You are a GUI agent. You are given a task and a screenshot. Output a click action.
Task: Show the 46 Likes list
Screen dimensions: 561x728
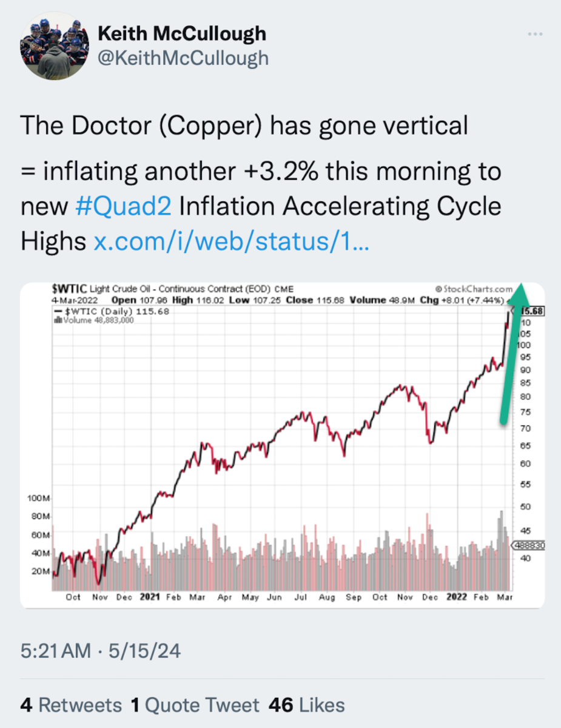[x=306, y=705]
